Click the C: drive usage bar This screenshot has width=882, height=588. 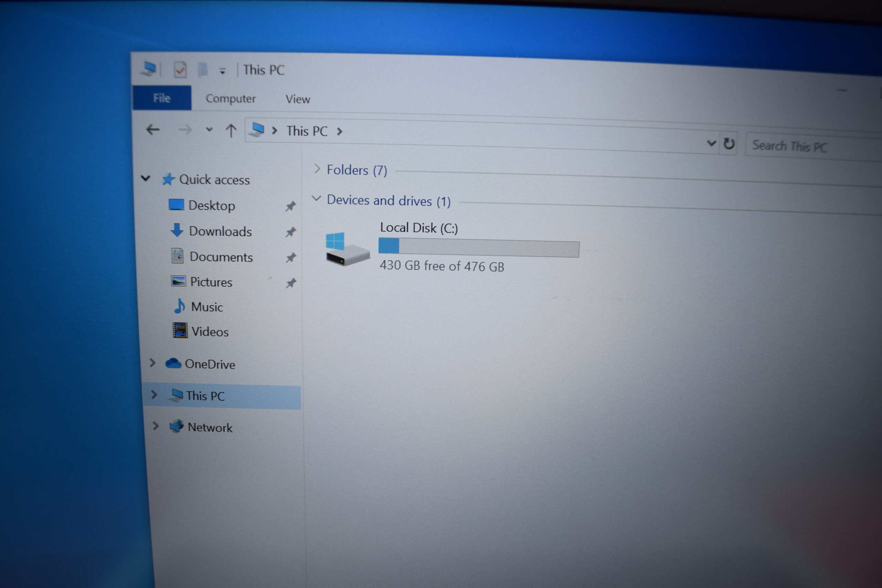coord(479,248)
